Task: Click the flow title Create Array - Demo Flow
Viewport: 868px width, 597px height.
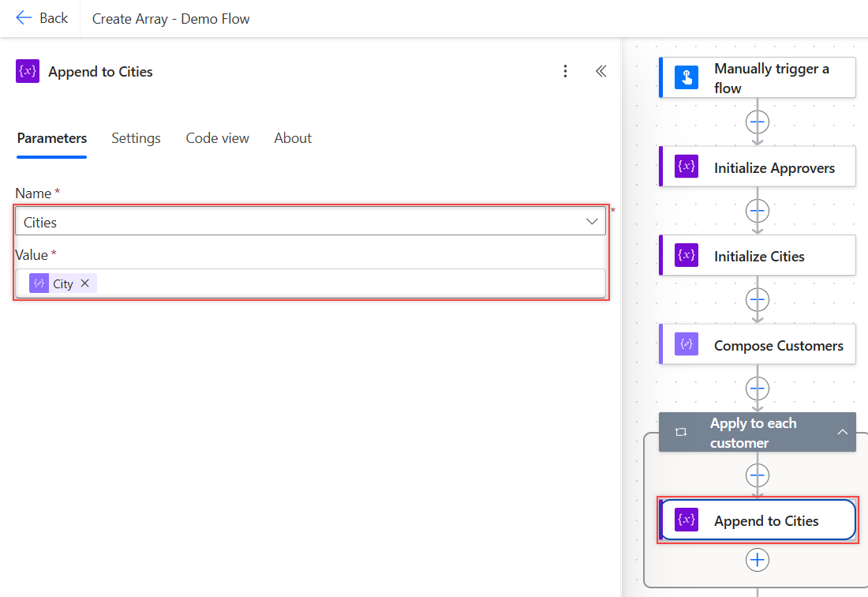Action: click(170, 19)
